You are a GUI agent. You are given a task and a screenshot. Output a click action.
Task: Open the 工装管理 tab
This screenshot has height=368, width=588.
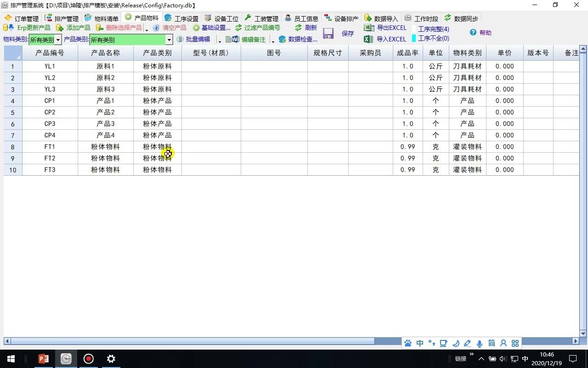(261, 18)
